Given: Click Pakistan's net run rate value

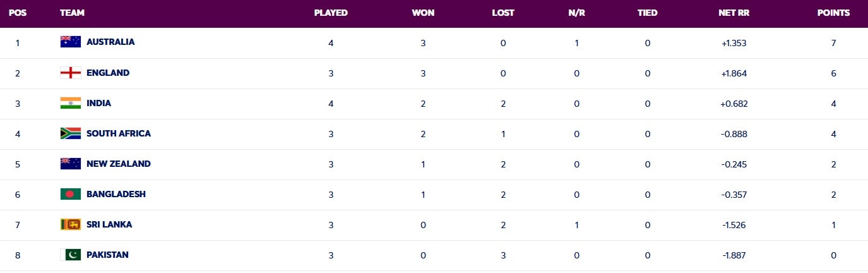Looking at the screenshot, I should [x=734, y=255].
